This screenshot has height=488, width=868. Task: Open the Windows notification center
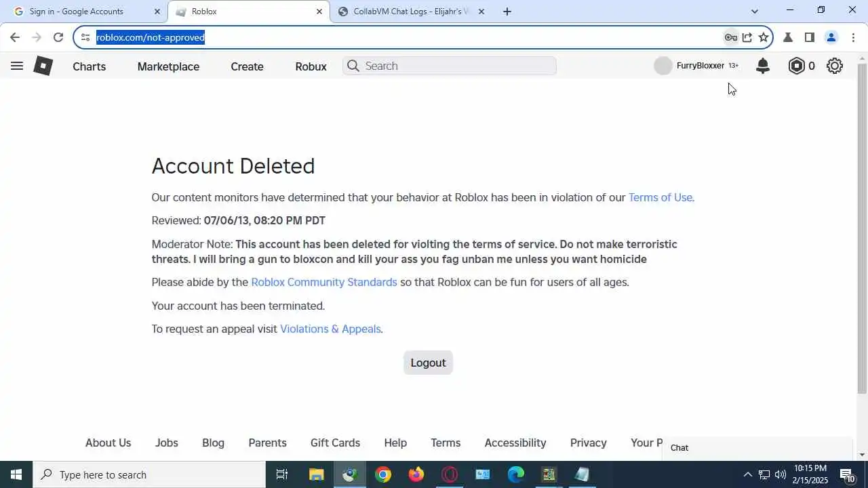[848, 474]
